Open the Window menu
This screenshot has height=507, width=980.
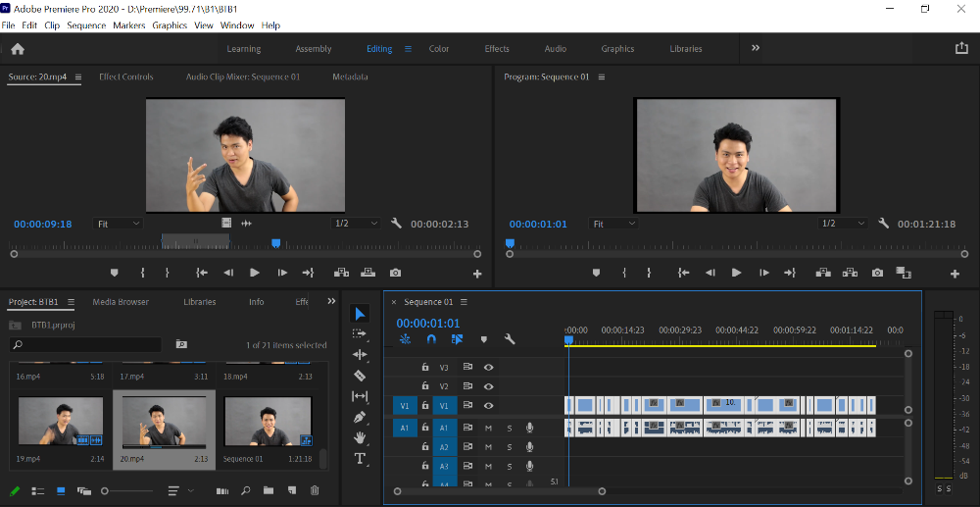pos(237,25)
